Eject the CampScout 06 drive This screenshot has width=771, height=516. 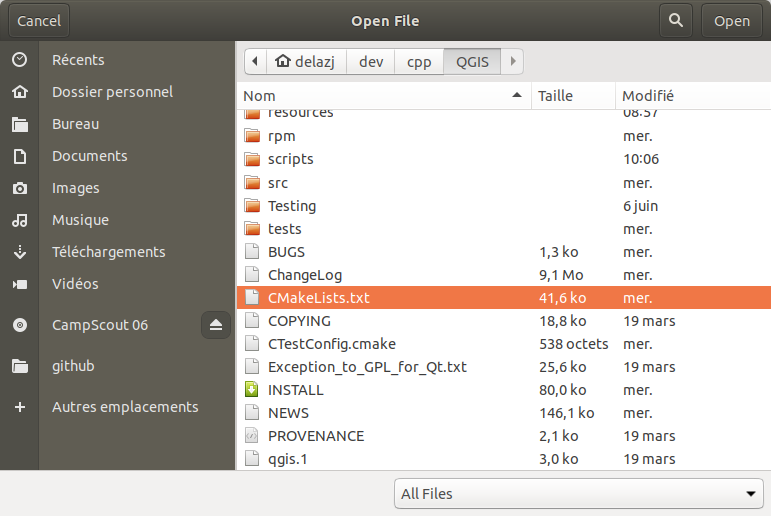217,325
